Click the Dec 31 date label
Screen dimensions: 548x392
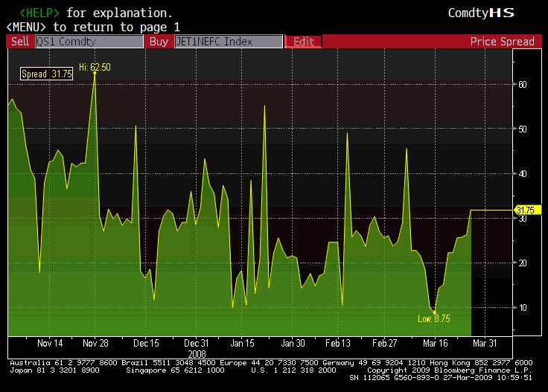197,343
